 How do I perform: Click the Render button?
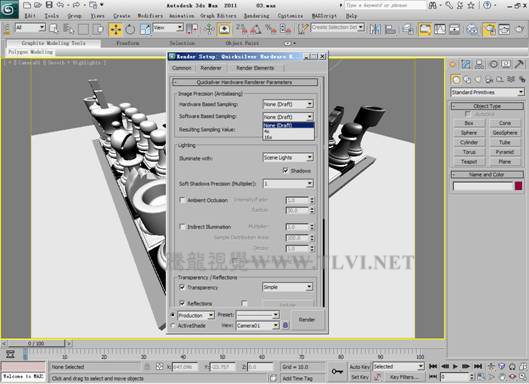click(306, 319)
